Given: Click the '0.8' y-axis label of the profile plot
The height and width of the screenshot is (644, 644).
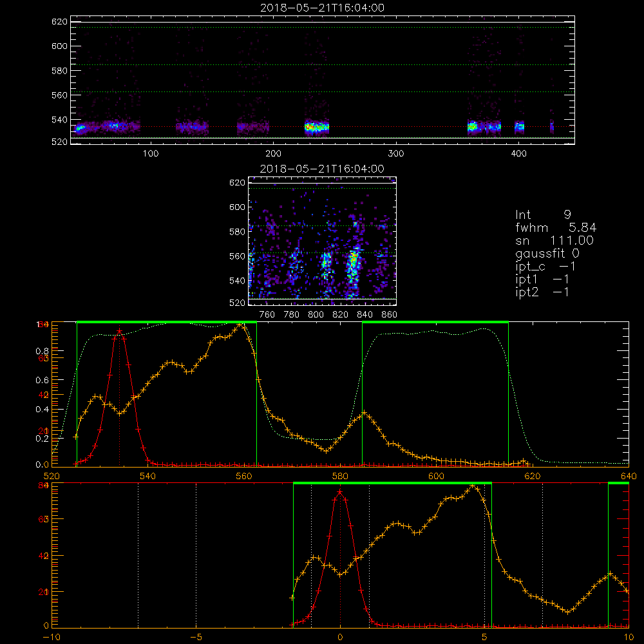Looking at the screenshot, I should click(42, 351).
